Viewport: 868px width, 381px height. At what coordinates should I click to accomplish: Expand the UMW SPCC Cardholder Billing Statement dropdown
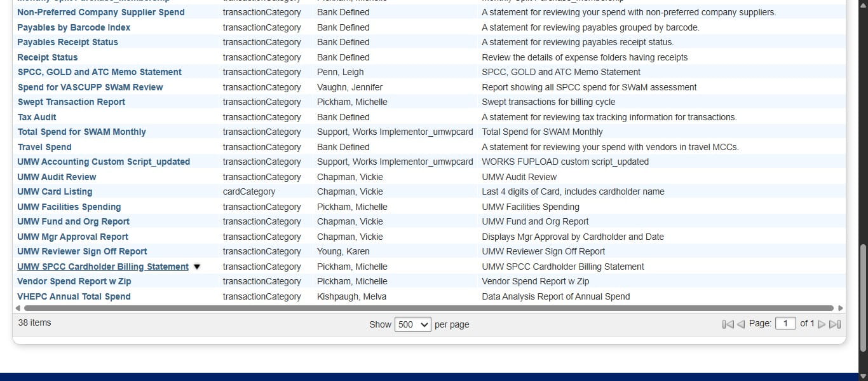(197, 267)
